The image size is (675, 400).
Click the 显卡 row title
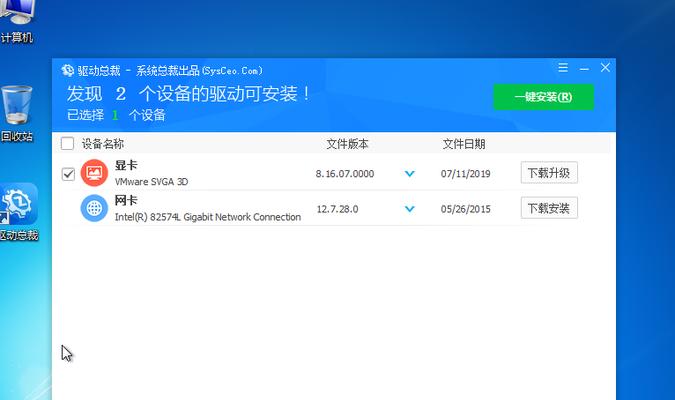126,165
